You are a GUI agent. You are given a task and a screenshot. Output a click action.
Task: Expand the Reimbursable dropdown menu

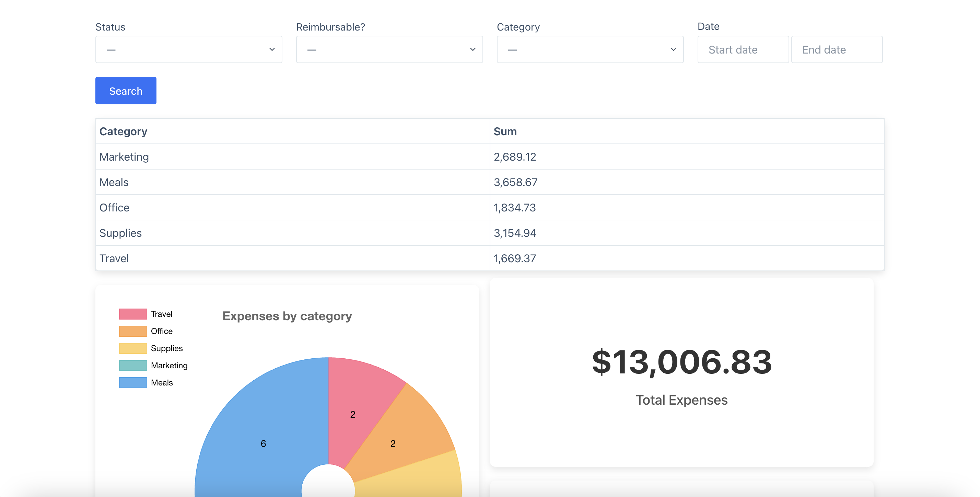[389, 49]
